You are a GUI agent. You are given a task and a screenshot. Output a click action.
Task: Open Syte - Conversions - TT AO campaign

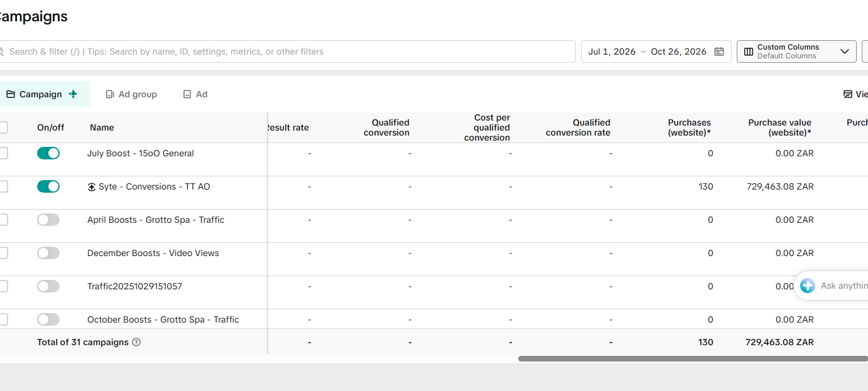coord(155,186)
